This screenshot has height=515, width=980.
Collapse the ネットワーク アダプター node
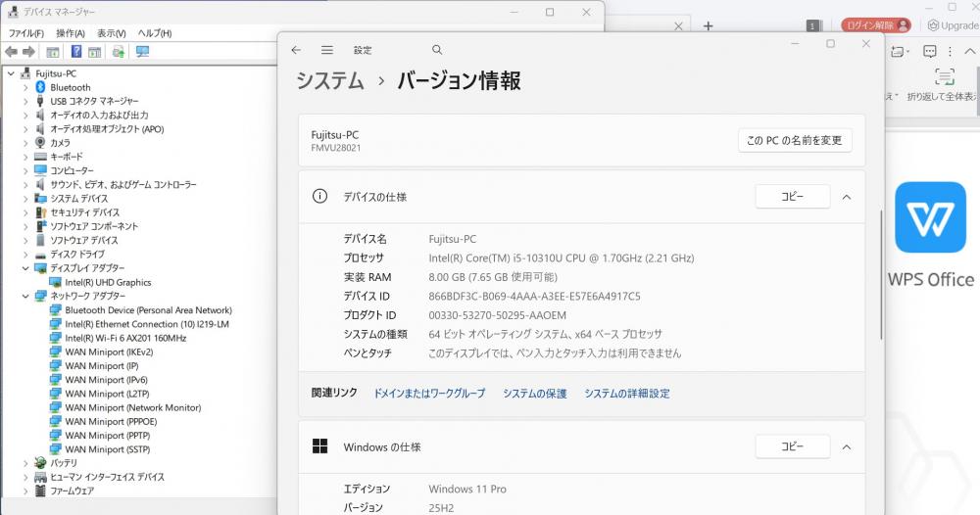tap(25, 296)
